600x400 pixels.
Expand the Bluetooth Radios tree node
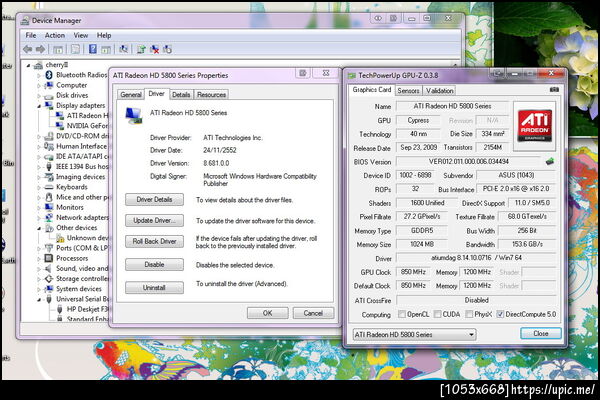point(39,75)
